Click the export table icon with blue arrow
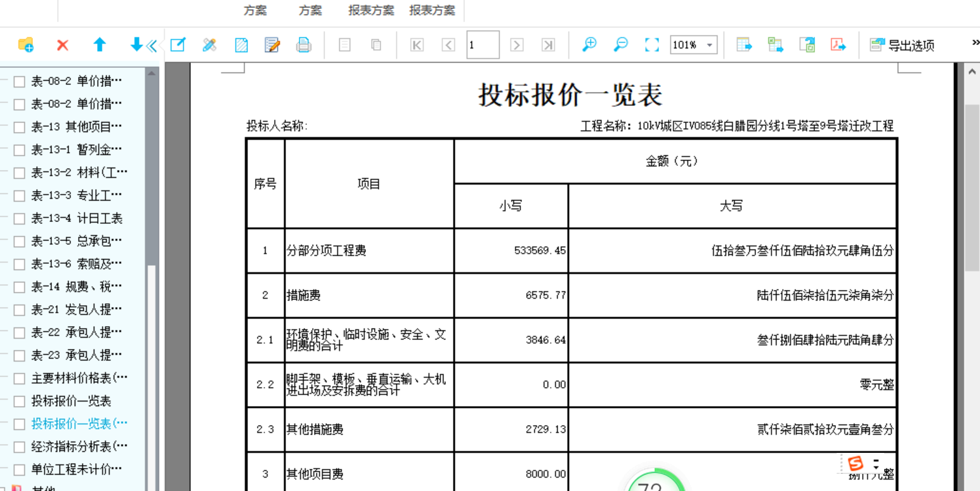 click(744, 45)
